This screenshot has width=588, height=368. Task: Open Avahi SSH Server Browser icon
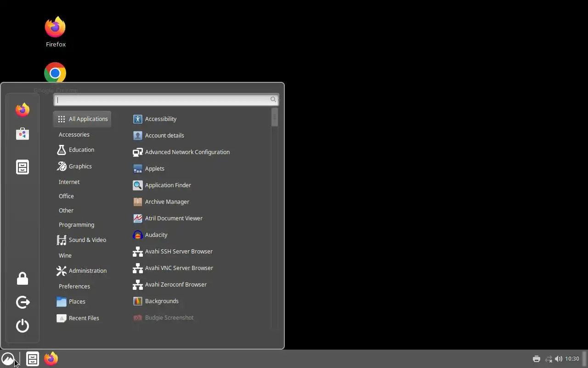(x=137, y=251)
